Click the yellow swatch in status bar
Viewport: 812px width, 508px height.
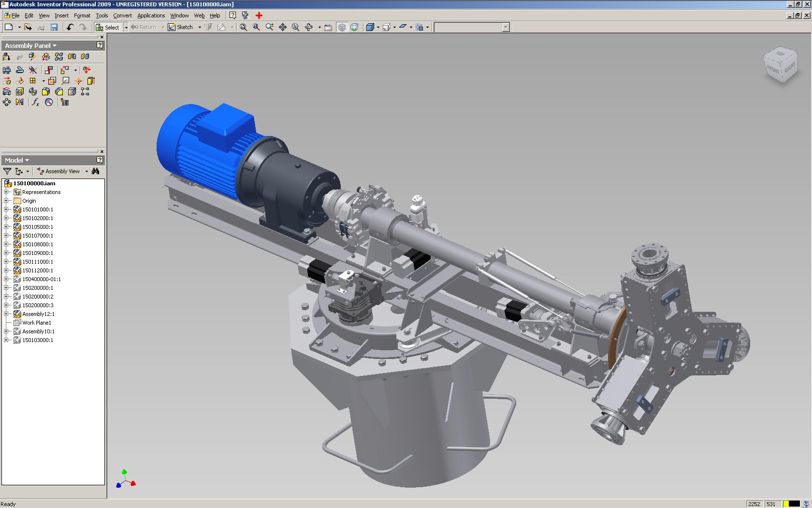pyautogui.click(x=786, y=504)
